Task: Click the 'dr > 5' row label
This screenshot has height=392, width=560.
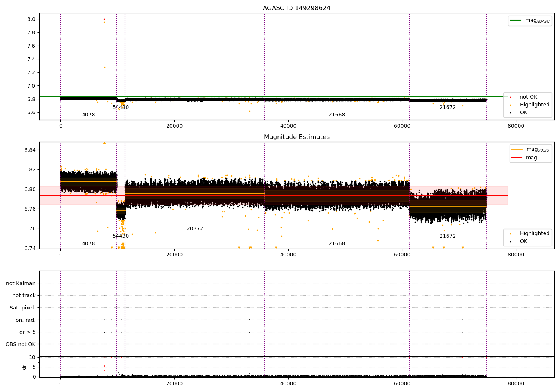Action: click(28, 332)
